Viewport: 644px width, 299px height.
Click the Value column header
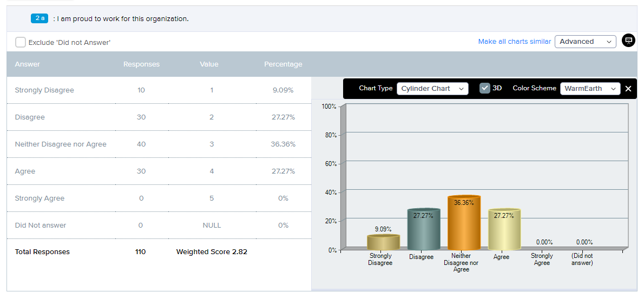click(x=209, y=64)
